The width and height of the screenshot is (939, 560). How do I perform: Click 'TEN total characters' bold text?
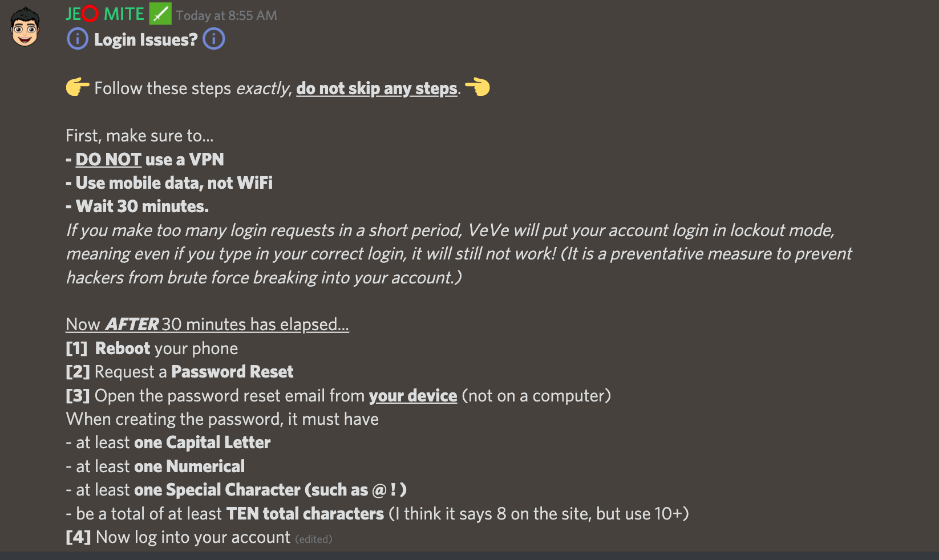305,514
